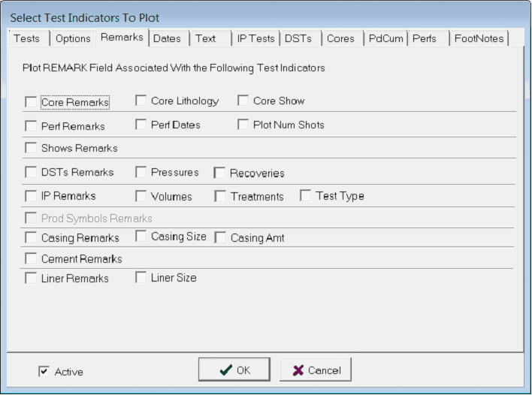Switch to the FootNotes tab
Screen dimensions: 532x395
click(479, 38)
